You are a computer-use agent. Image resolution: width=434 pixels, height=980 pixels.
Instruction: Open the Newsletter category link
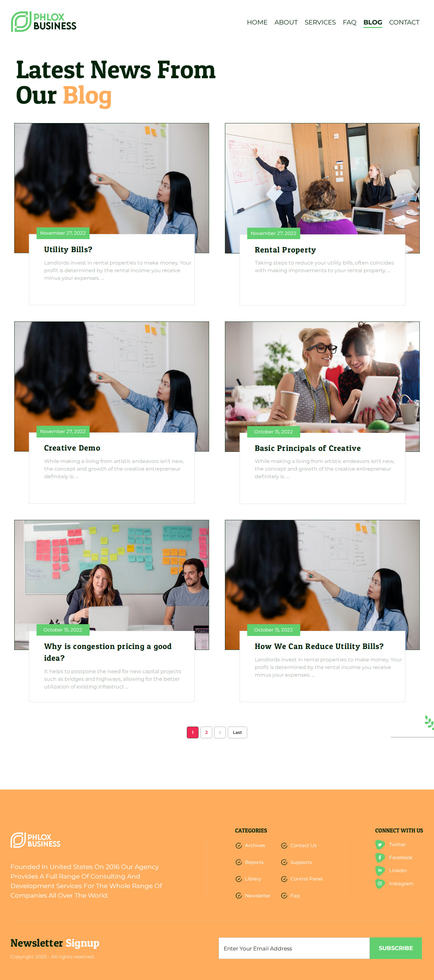258,896
